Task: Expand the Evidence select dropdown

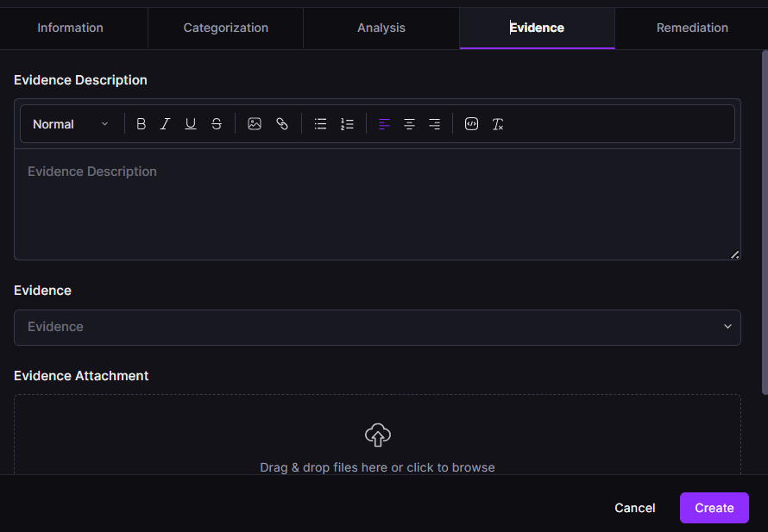Action: pos(377,328)
